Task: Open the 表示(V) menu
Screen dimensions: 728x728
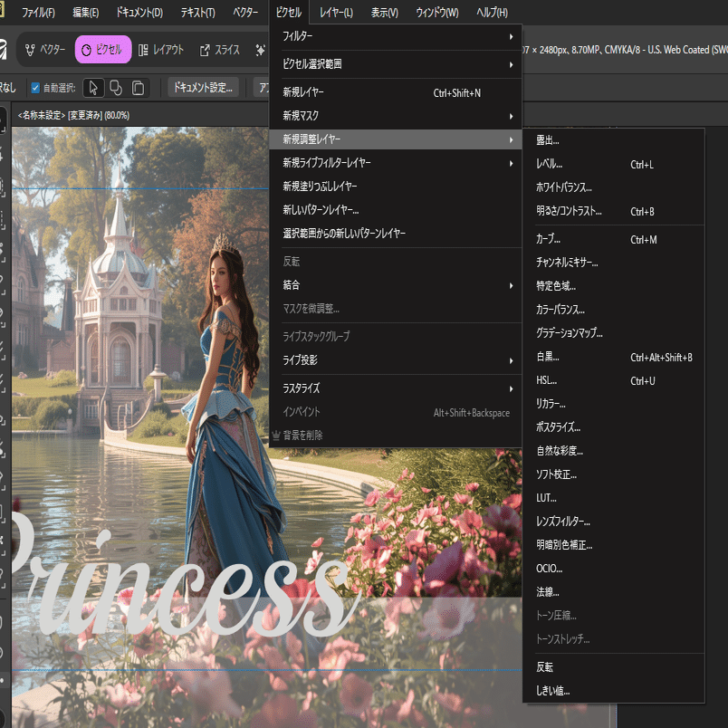Action: [385, 13]
